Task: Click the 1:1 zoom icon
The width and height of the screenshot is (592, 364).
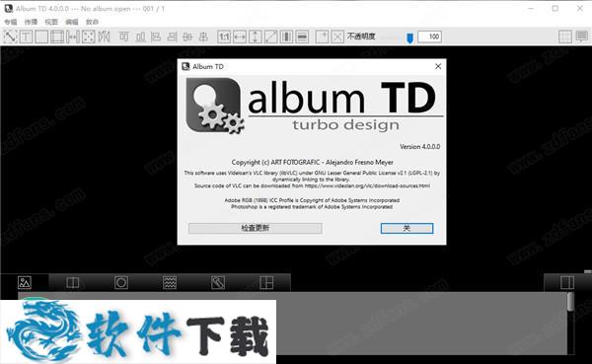Action: tap(224, 36)
